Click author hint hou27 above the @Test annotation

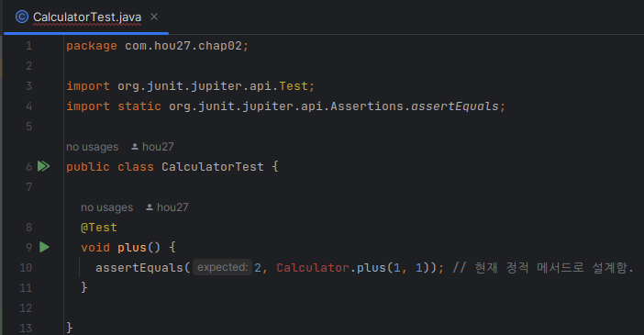point(167,207)
